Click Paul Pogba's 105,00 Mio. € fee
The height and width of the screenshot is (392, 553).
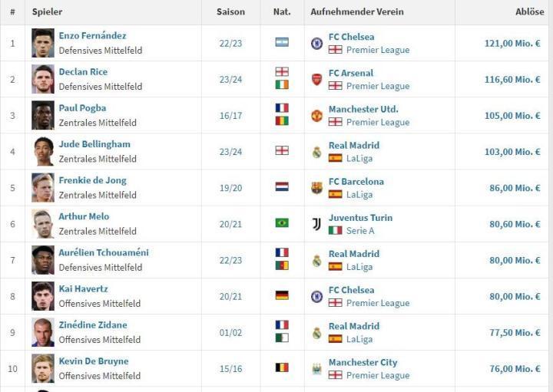512,116
